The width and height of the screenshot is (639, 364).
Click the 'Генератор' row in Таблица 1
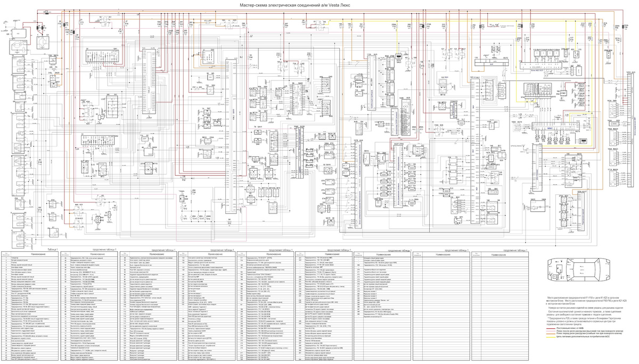click(x=30, y=258)
